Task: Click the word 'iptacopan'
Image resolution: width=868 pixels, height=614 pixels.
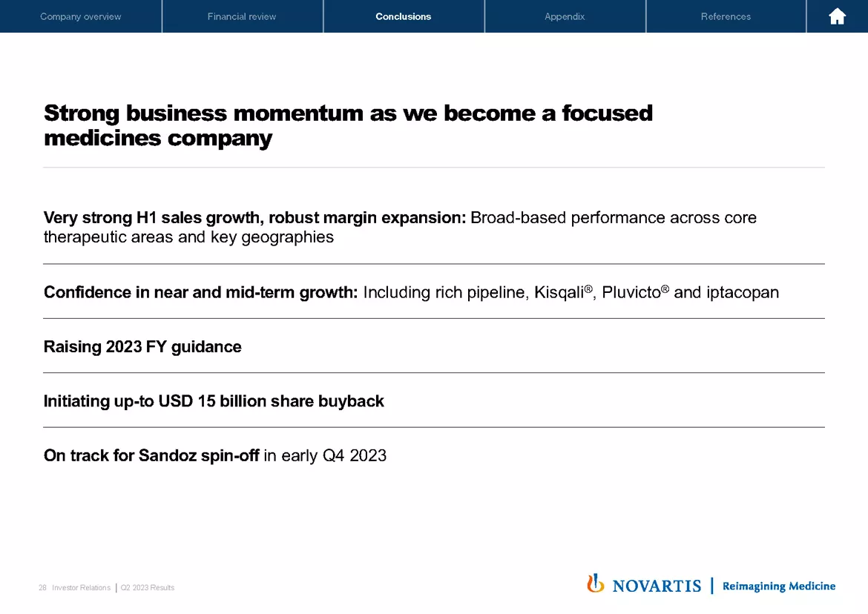Action: (743, 292)
